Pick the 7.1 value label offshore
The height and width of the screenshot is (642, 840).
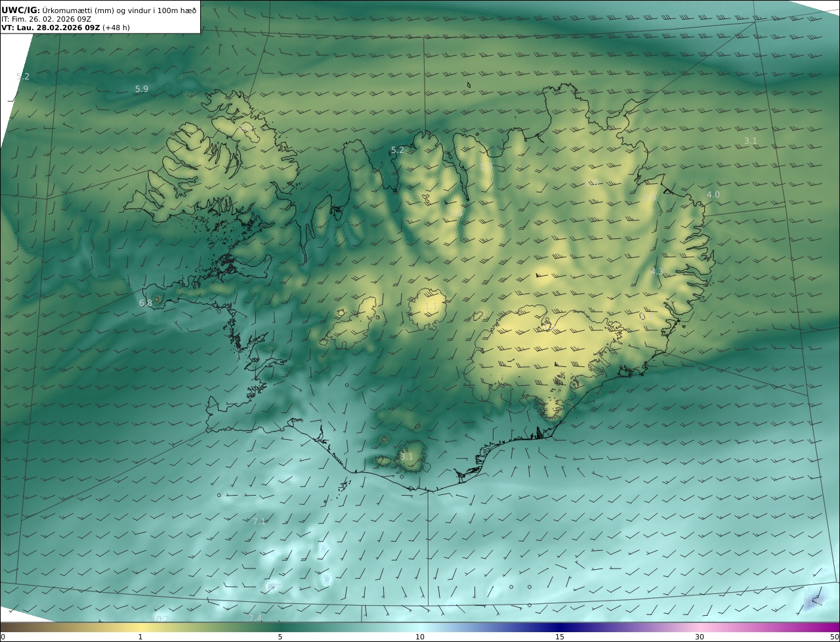tap(259, 521)
